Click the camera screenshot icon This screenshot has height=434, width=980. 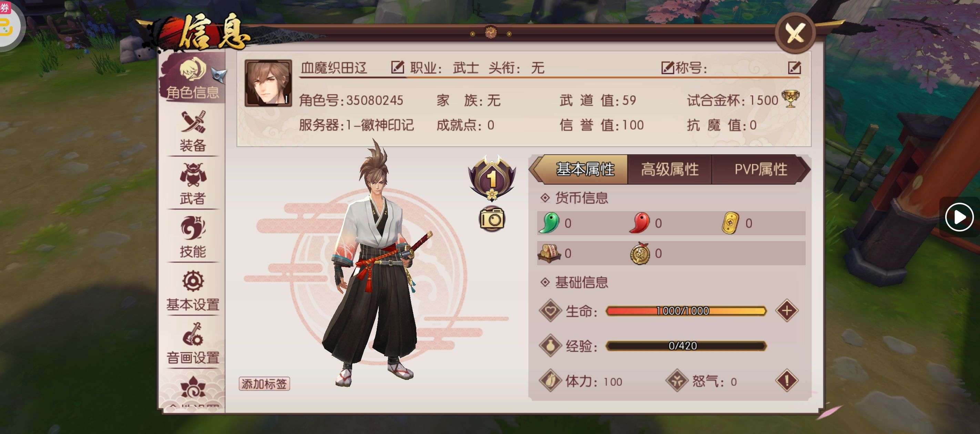tap(491, 219)
